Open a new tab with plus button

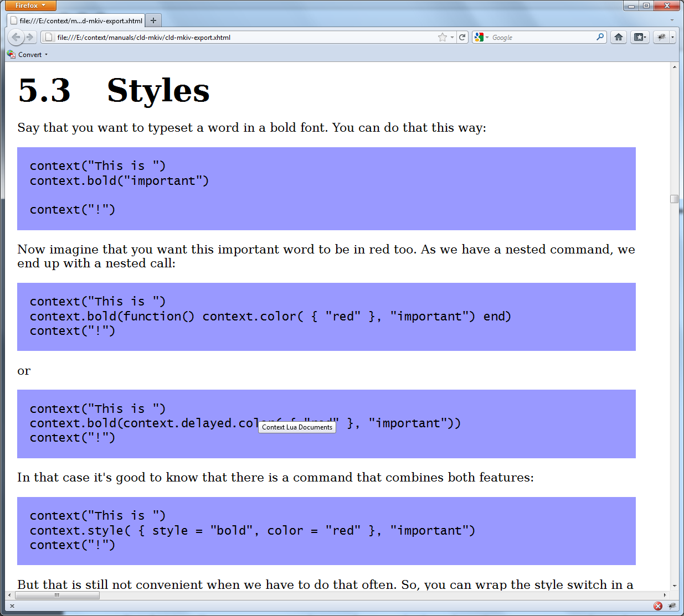153,20
